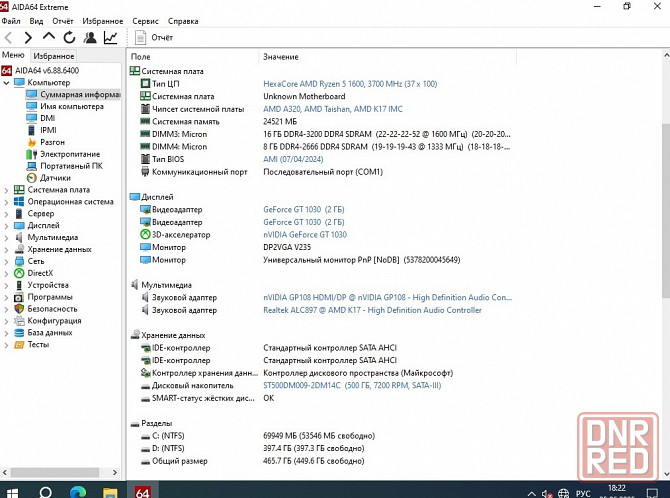Expand the DirectX tree node

(x=6, y=274)
